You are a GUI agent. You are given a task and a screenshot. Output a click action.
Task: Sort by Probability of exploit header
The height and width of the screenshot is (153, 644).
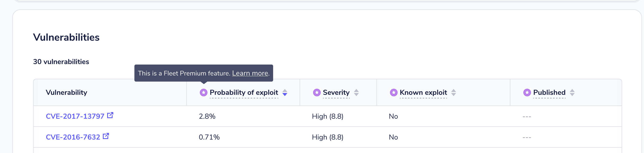pyautogui.click(x=244, y=93)
